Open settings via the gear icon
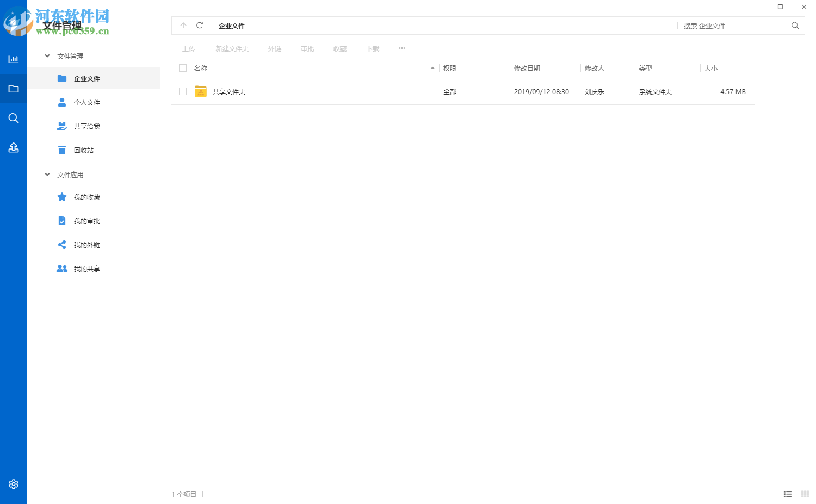 (x=14, y=483)
